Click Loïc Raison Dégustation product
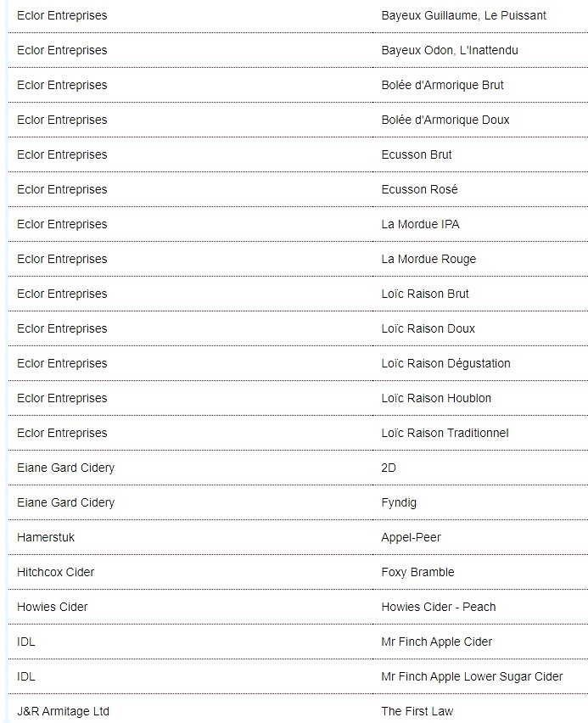 click(x=445, y=363)
